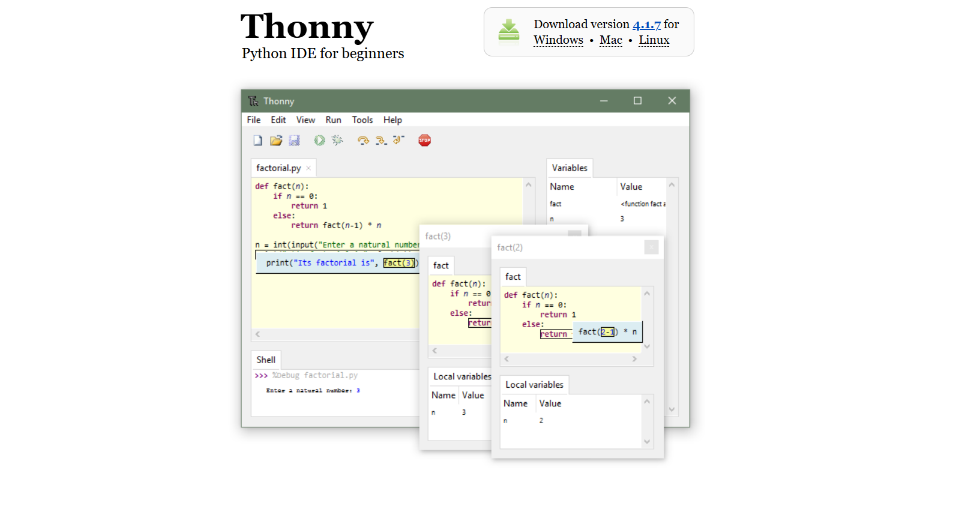The width and height of the screenshot is (980, 512).
Task: Click the 'fact' row in Variables table
Action: (x=606, y=204)
